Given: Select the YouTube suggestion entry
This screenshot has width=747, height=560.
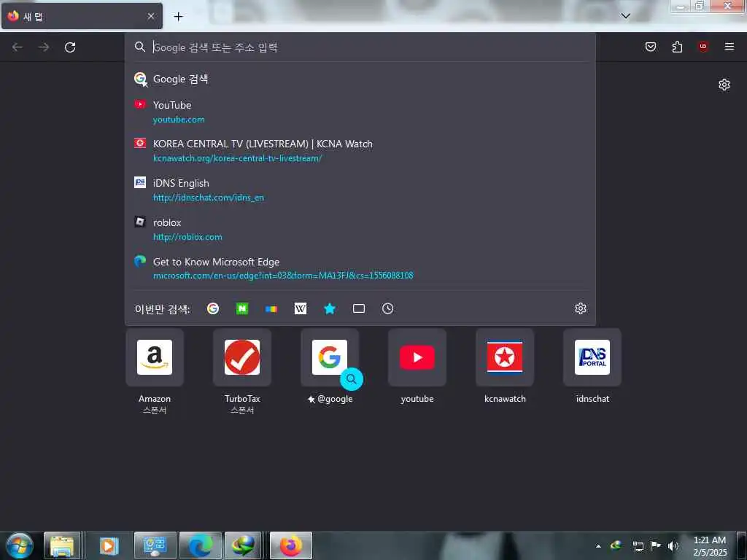Looking at the screenshot, I should coord(360,112).
